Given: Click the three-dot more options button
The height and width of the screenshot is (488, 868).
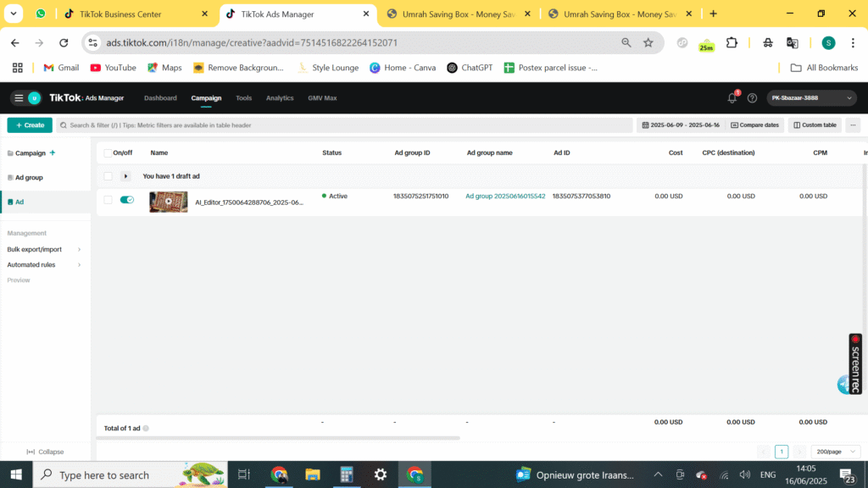Looking at the screenshot, I should [x=853, y=125].
